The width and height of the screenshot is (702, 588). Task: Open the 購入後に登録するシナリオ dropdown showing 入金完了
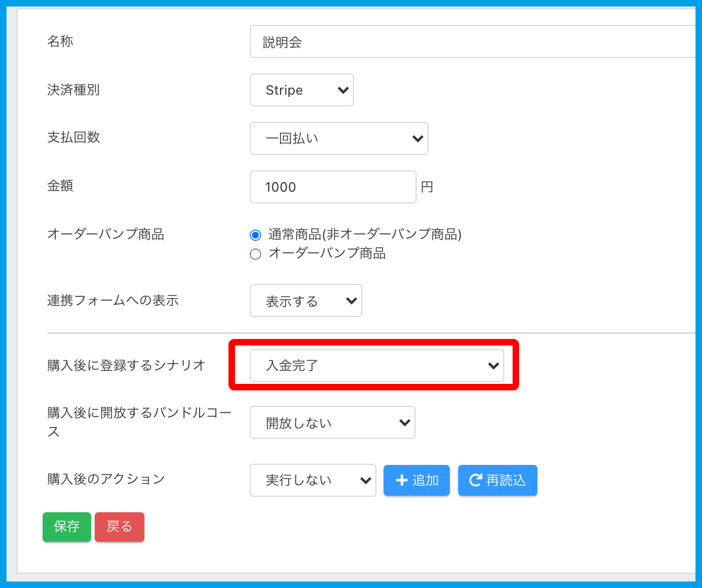click(376, 366)
